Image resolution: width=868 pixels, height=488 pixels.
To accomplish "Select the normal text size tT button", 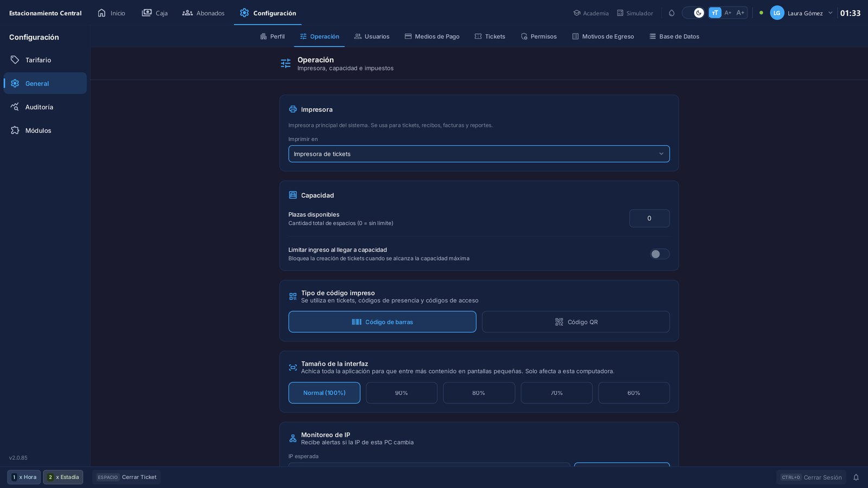I will (x=715, y=13).
